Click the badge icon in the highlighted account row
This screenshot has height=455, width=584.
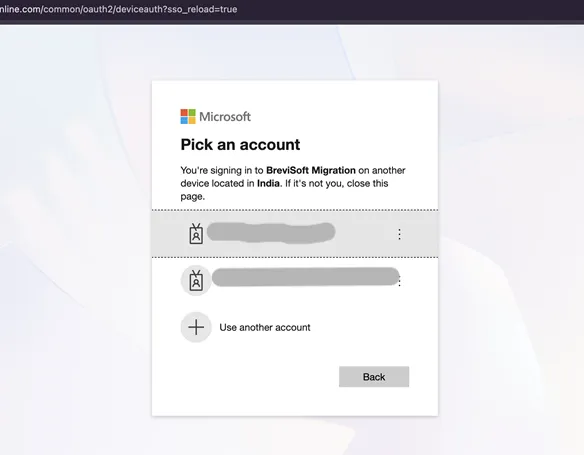tap(196, 234)
